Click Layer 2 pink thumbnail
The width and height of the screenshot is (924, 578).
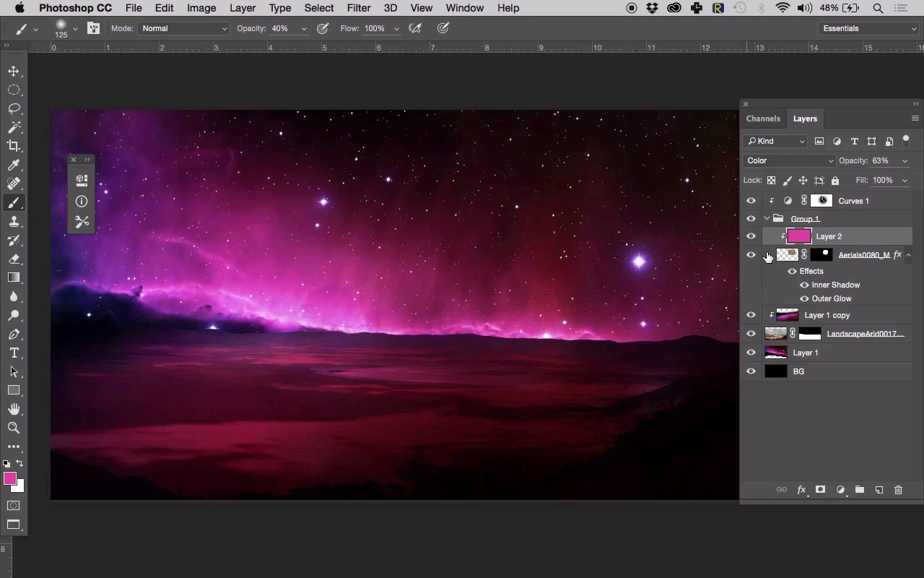pos(799,236)
